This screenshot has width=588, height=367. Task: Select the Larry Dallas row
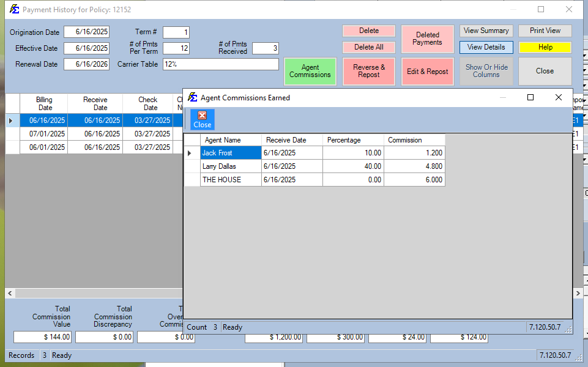230,166
